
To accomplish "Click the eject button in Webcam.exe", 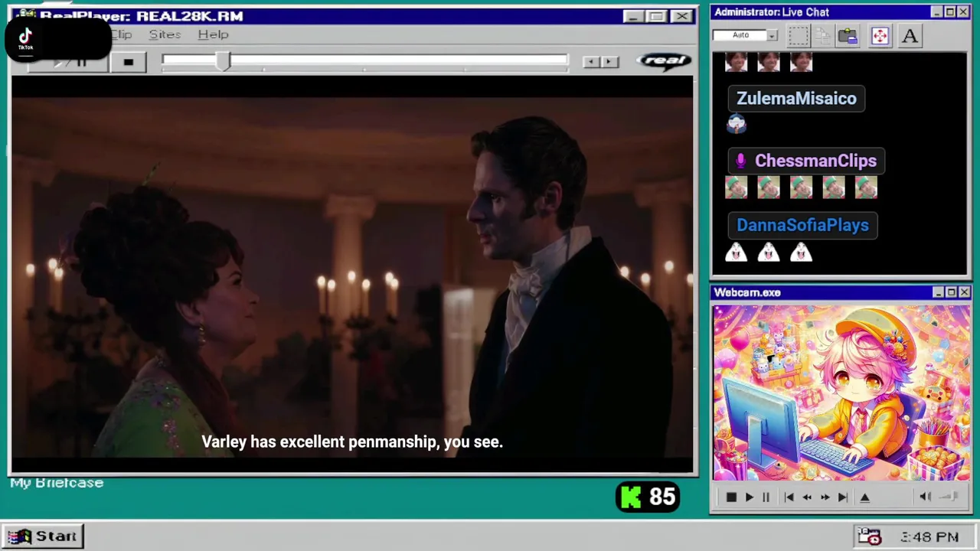I will coord(865,497).
